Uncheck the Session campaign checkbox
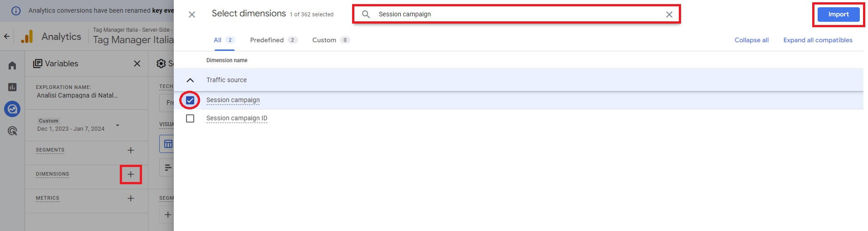The image size is (868, 231). (x=190, y=100)
